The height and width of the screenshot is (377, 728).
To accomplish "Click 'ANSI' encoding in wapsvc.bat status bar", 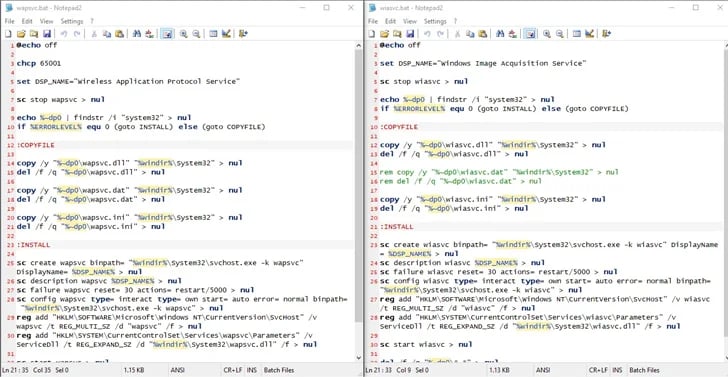I will [x=178, y=370].
